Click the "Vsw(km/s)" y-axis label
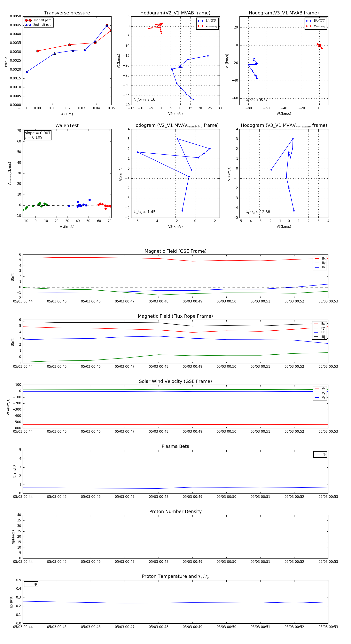This screenshot has height=644, width=351. click(x=8, y=407)
